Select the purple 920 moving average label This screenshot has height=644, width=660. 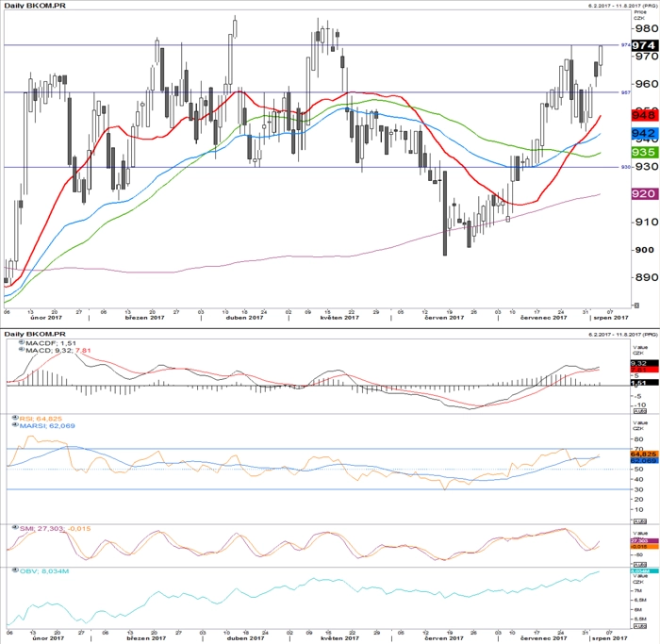(644, 193)
